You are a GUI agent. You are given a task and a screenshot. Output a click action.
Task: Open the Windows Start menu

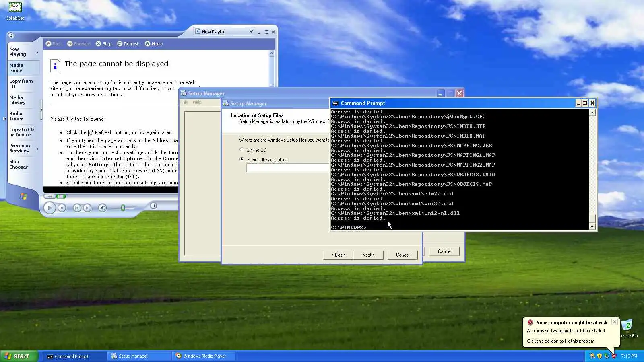19,356
